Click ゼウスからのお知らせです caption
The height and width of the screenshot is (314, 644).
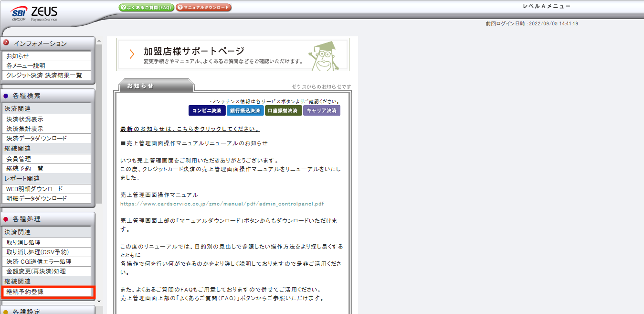(x=321, y=87)
